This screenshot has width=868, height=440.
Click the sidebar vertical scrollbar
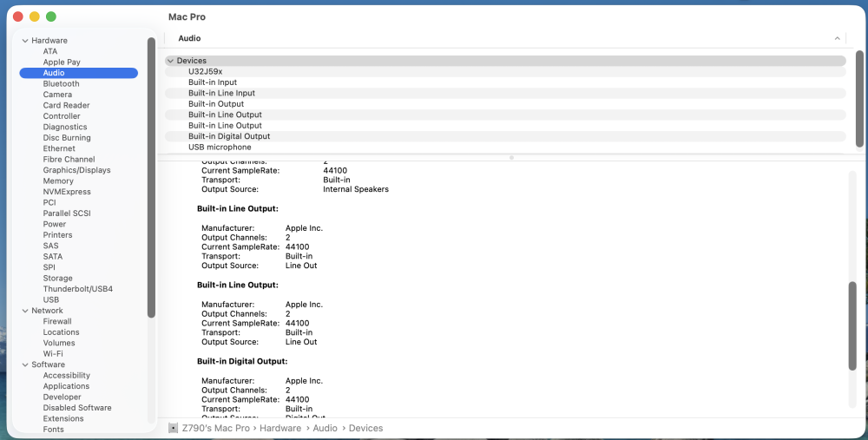(151, 177)
